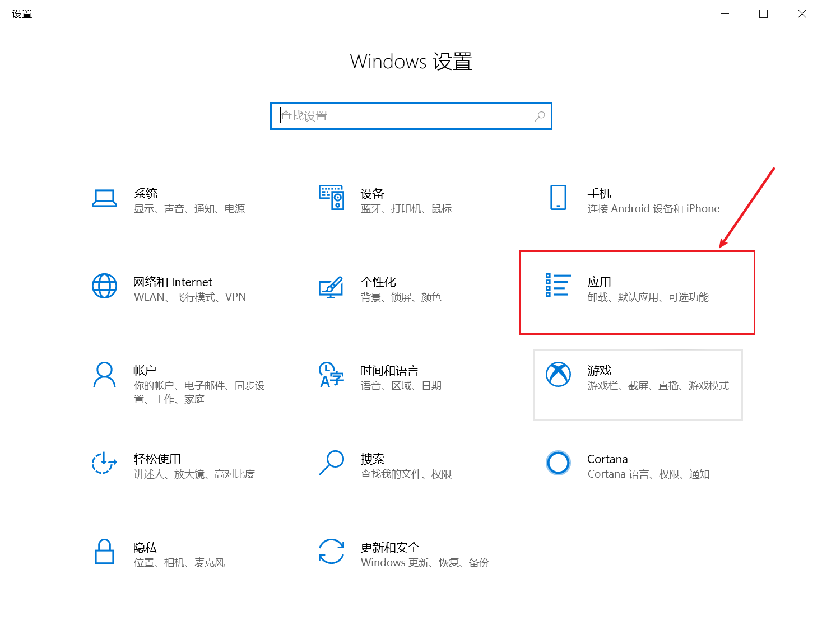Open the 轻松使用 dashed clock icon

[104, 463]
